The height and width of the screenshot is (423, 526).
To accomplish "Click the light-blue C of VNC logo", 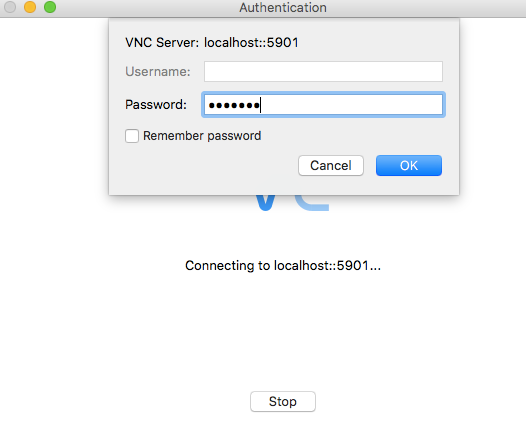I will click(312, 203).
